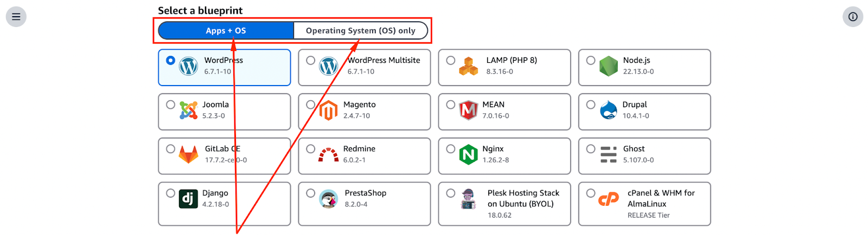Select the Redmine radio button

point(310,149)
